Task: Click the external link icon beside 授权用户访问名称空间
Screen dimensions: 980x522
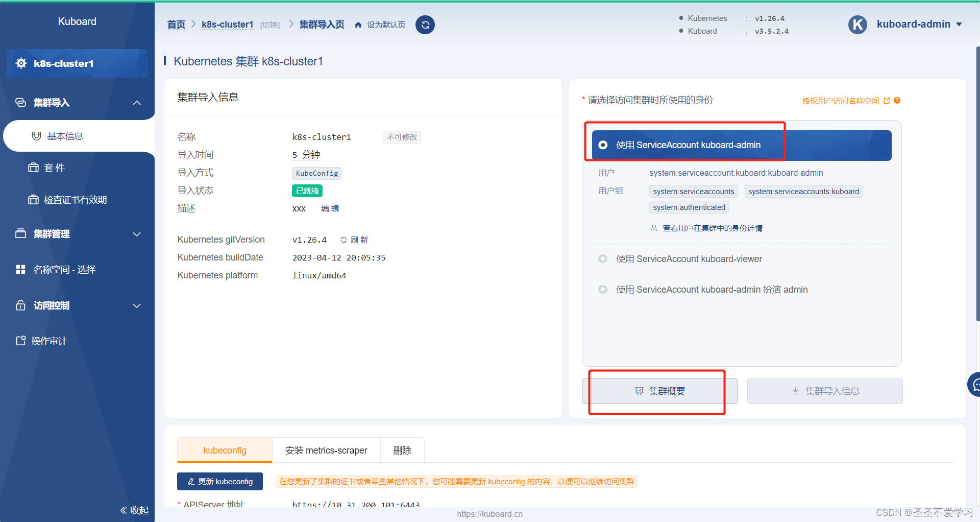Action: point(887,101)
